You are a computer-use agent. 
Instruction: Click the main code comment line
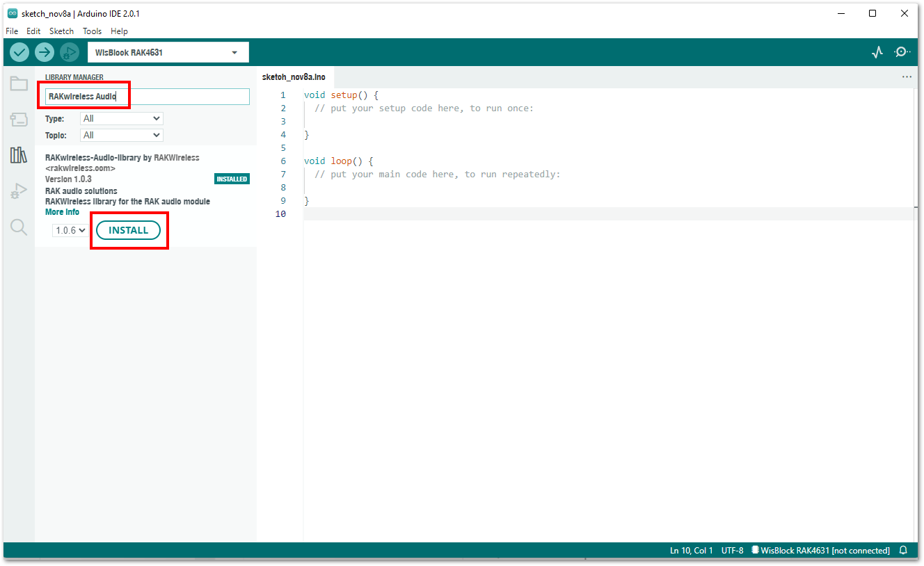[x=437, y=175]
